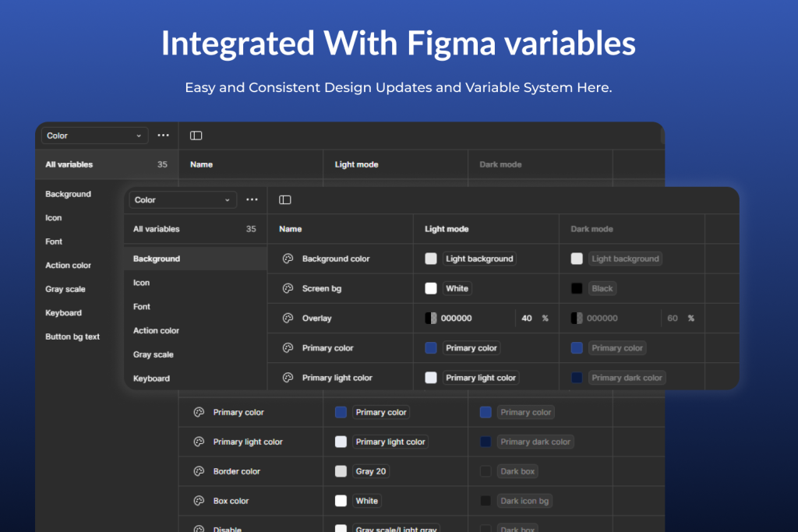
Task: Click the Overlay variable name
Action: (317, 319)
